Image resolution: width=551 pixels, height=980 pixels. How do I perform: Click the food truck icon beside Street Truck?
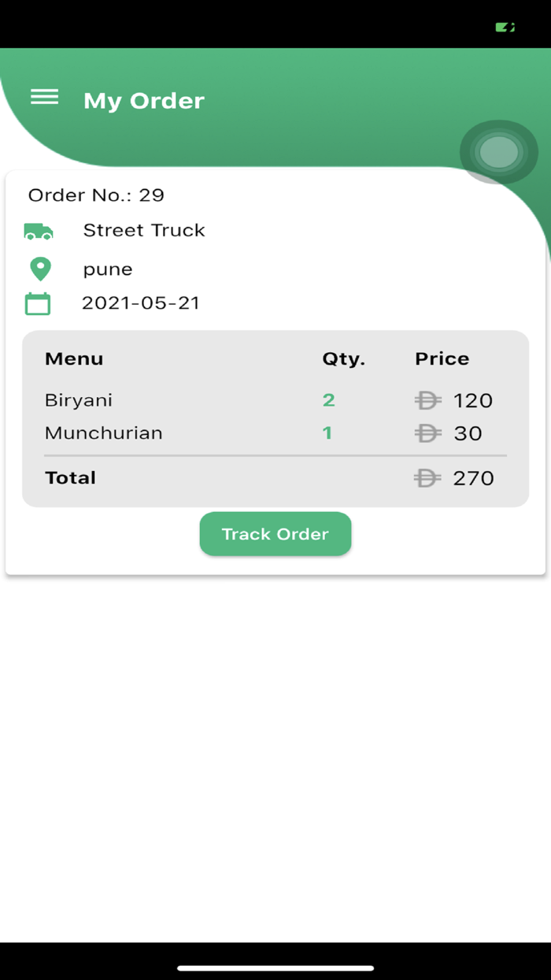pyautogui.click(x=37, y=231)
